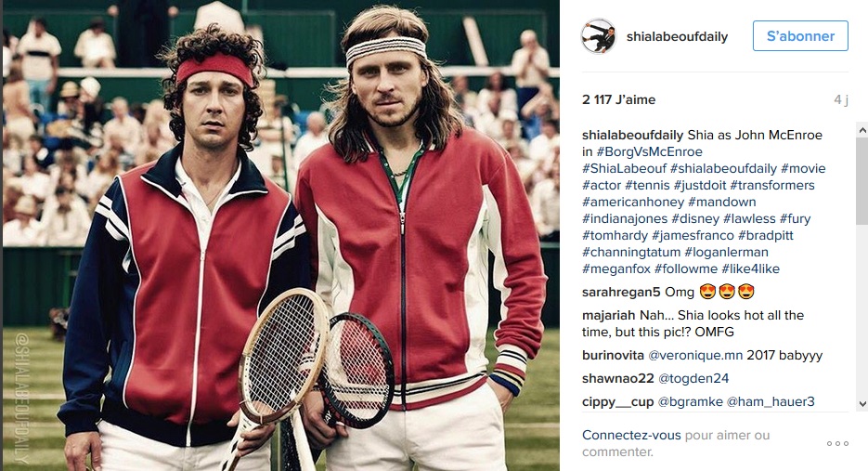Open the @ham_hauer3 mention

click(771, 401)
